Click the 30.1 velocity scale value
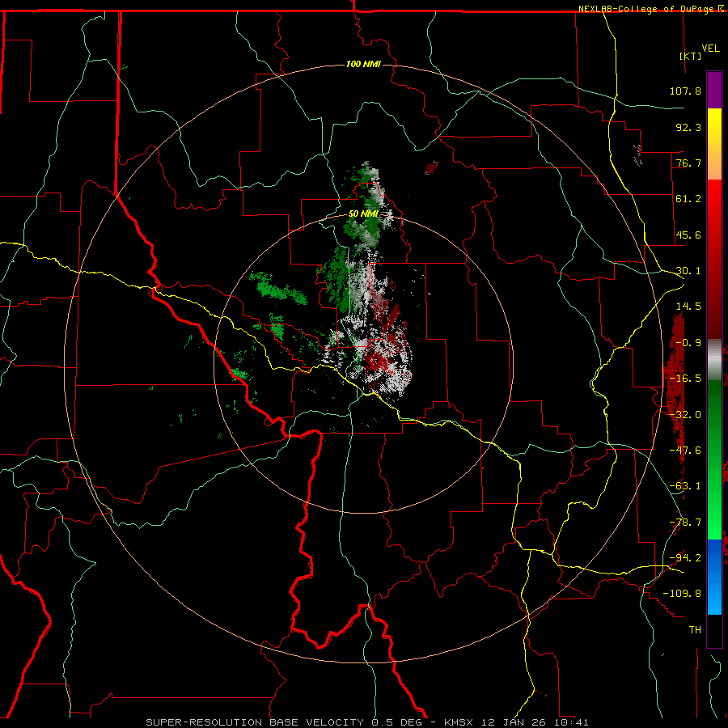The image size is (728, 728). (688, 271)
